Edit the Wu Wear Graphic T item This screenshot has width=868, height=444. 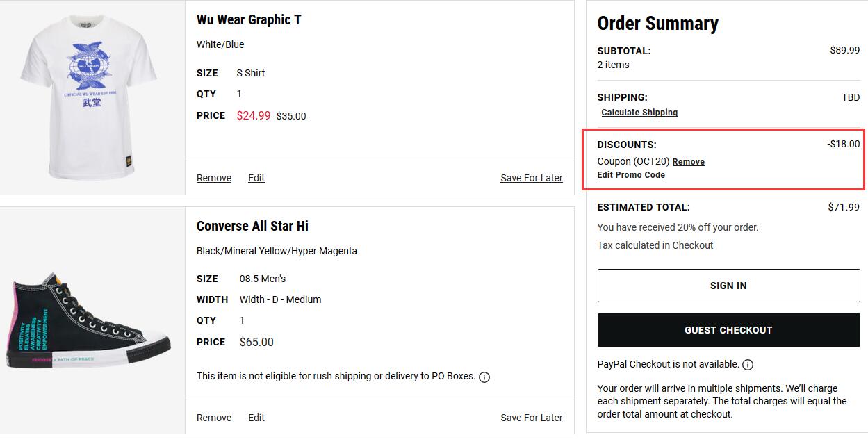pyautogui.click(x=256, y=178)
